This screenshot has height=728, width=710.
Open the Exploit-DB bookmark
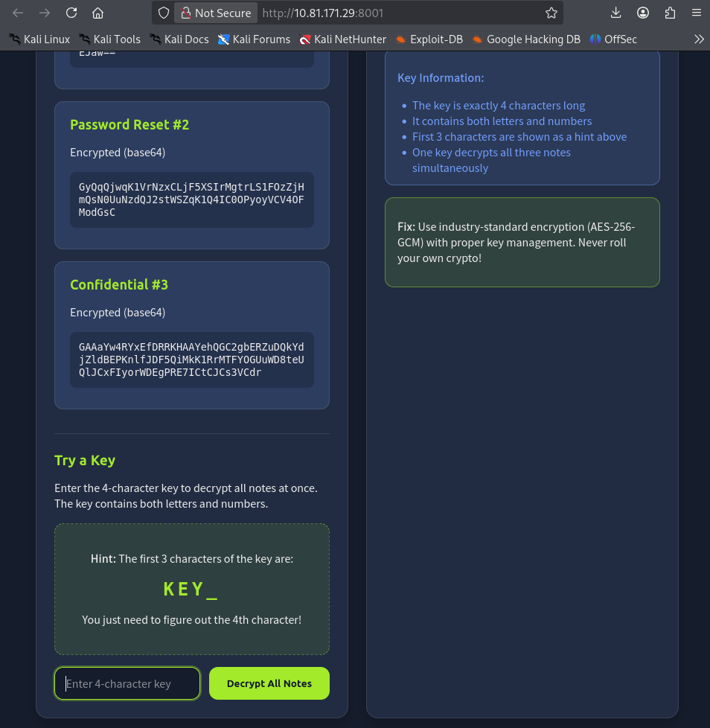pyautogui.click(x=429, y=39)
